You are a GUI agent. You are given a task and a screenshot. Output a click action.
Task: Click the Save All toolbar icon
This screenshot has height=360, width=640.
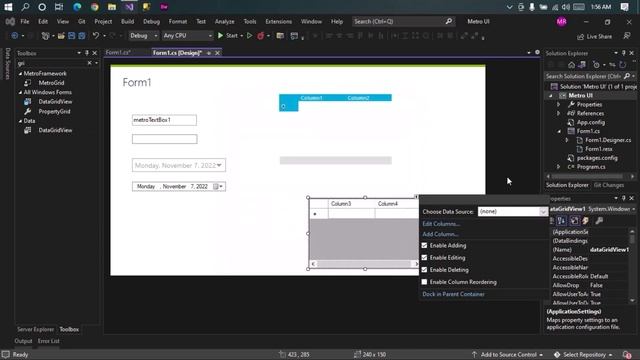pos(82,36)
